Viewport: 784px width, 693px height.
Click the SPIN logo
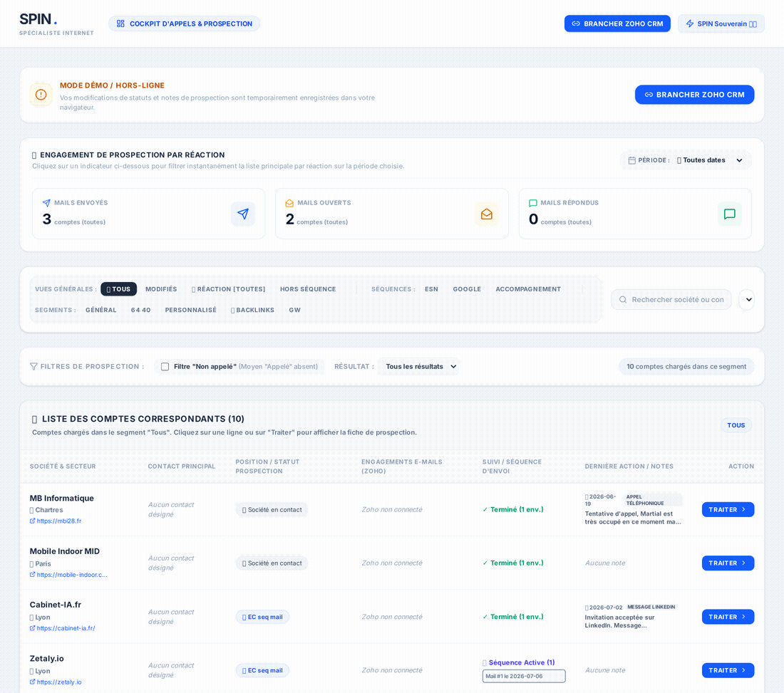38,19
